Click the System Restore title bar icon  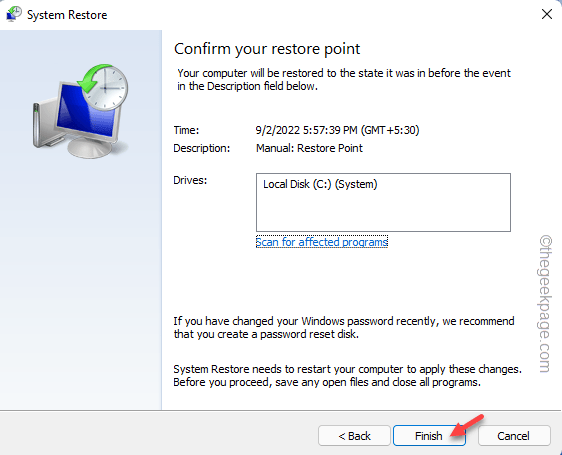14,14
